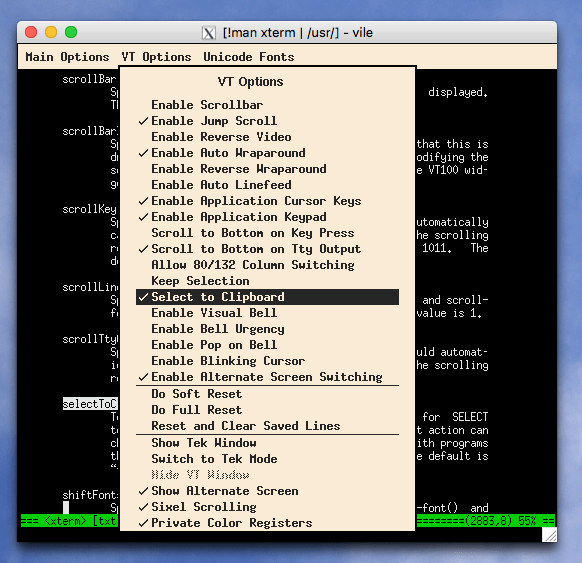582x563 pixels.
Task: Toggle Enable Application Cursor Keys
Action: click(x=267, y=201)
